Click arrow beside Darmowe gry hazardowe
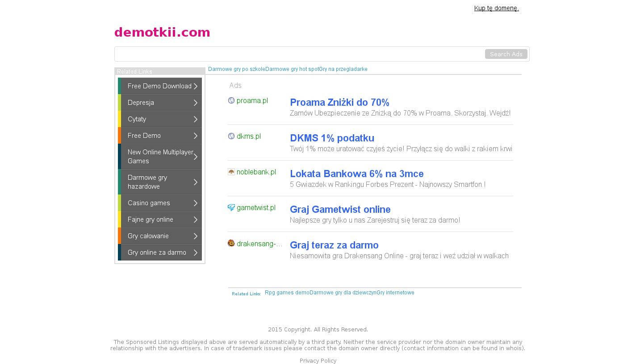The image size is (636, 364). (x=196, y=182)
